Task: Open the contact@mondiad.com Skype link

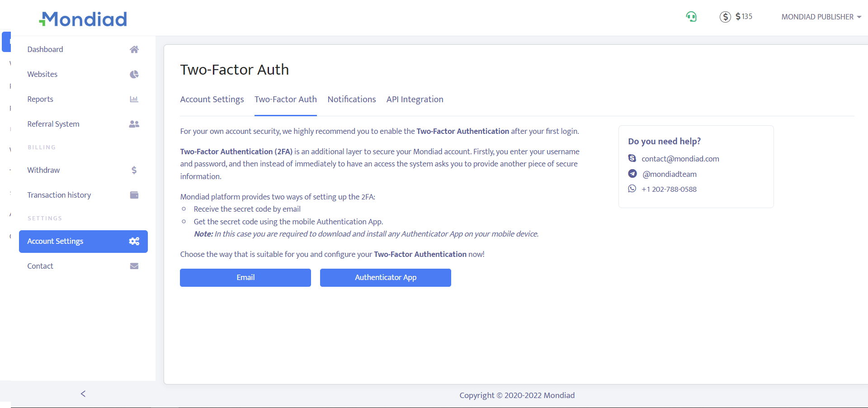Action: point(680,159)
